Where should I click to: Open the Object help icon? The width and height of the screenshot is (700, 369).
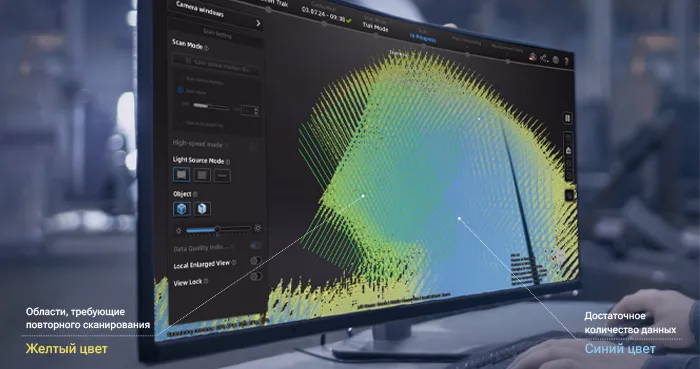point(196,194)
